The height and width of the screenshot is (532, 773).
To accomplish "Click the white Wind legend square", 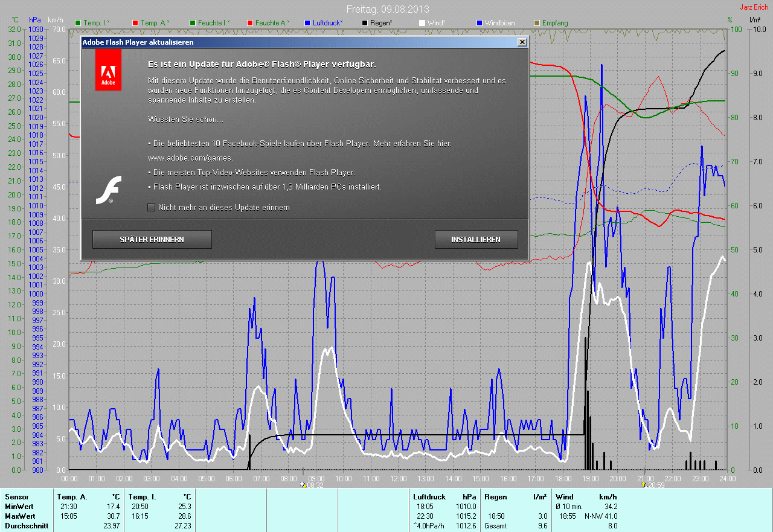I will click(422, 23).
